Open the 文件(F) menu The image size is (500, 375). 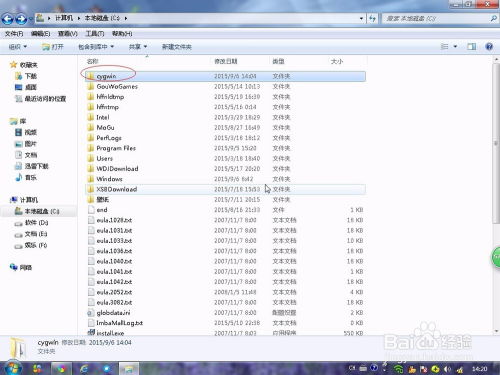click(x=14, y=34)
